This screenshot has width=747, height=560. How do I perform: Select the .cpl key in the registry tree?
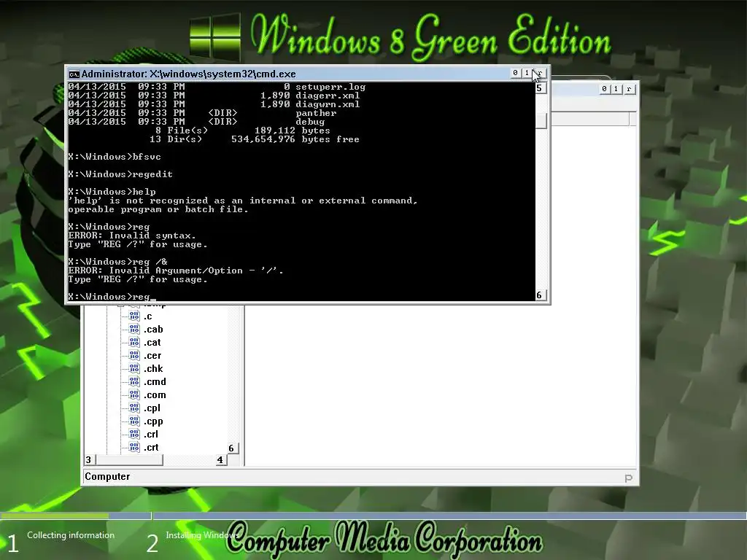pyautogui.click(x=152, y=408)
